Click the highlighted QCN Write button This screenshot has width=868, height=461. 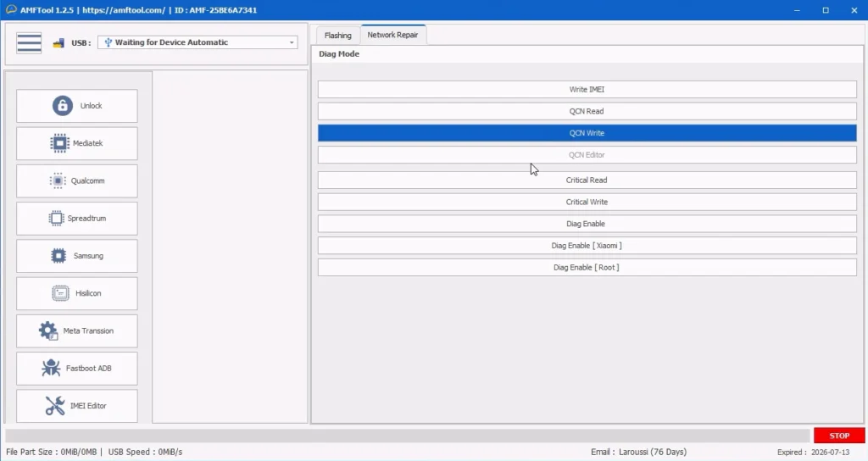click(x=587, y=133)
